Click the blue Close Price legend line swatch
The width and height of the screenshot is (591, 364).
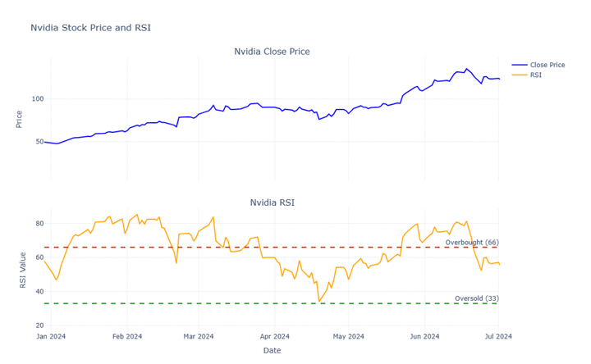click(520, 64)
